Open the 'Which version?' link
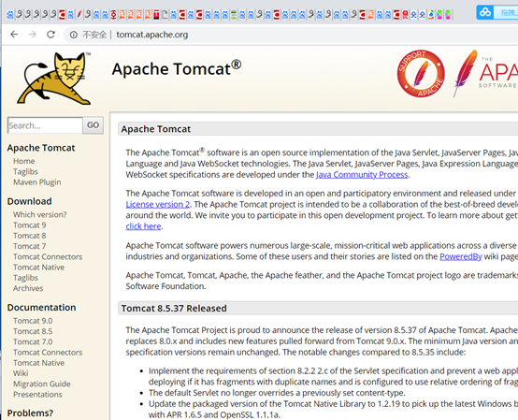Image resolution: width=518 pixels, height=420 pixels. pyautogui.click(x=39, y=214)
